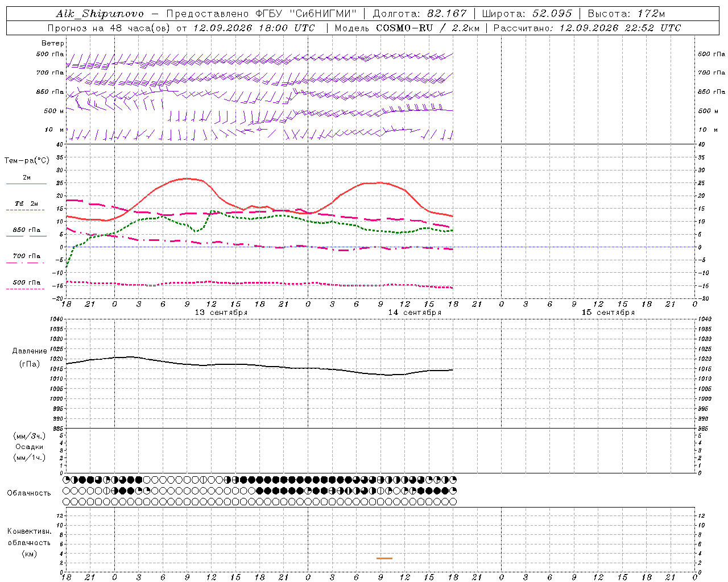Click the Облачность cloud cover label
The height and width of the screenshot is (582, 728).
coord(29,493)
